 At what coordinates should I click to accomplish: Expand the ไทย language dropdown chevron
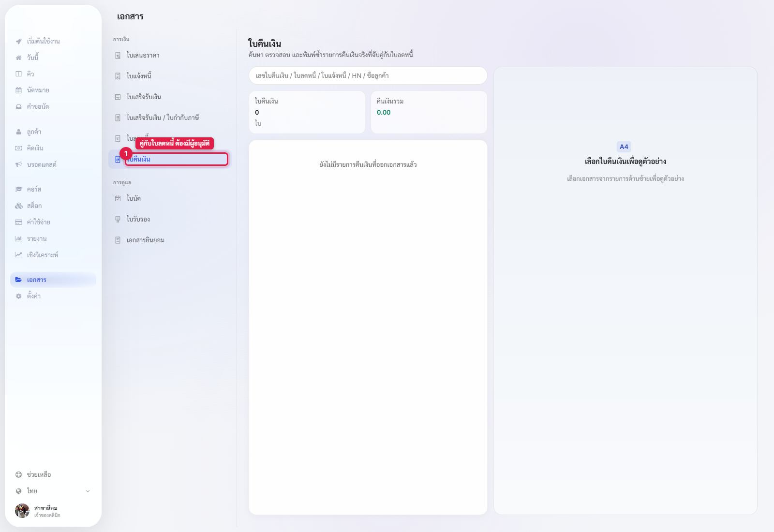click(88, 491)
